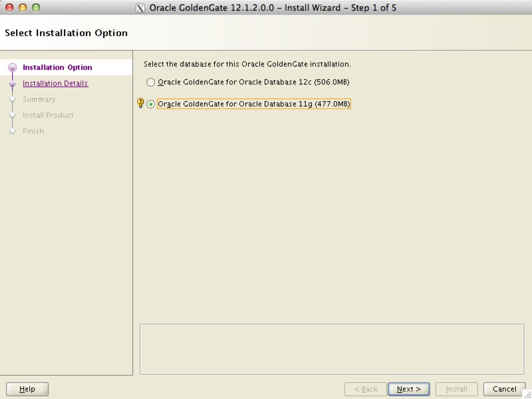
Task: Click the resize grip in window corner
Action: pyautogui.click(x=527, y=394)
